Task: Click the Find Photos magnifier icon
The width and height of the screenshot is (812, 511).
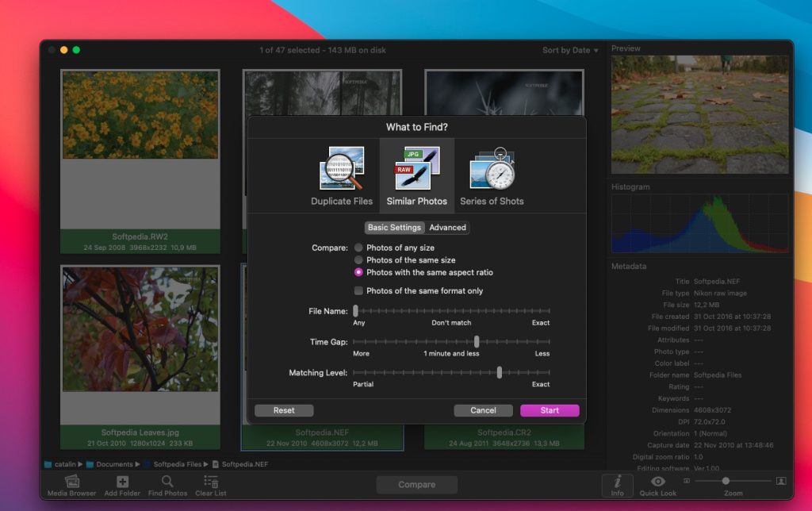Action: click(167, 482)
